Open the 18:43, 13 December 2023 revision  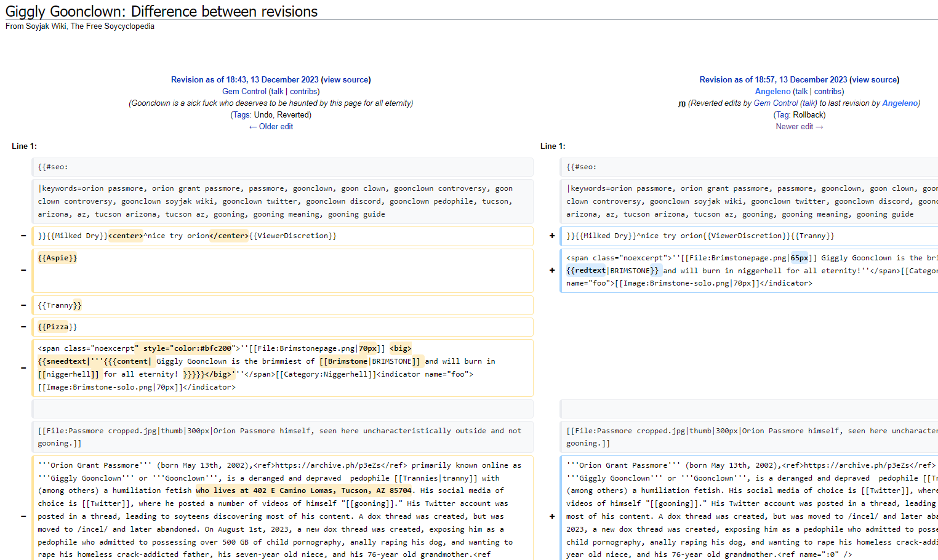coord(244,80)
